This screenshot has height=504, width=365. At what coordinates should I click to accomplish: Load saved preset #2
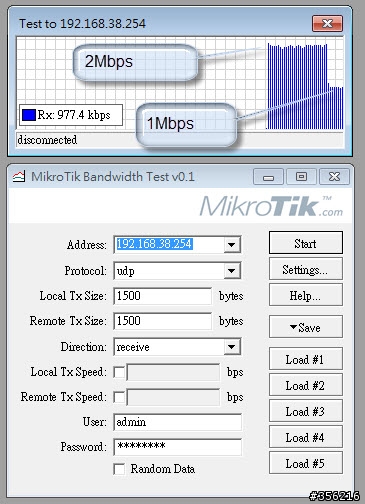(x=306, y=385)
